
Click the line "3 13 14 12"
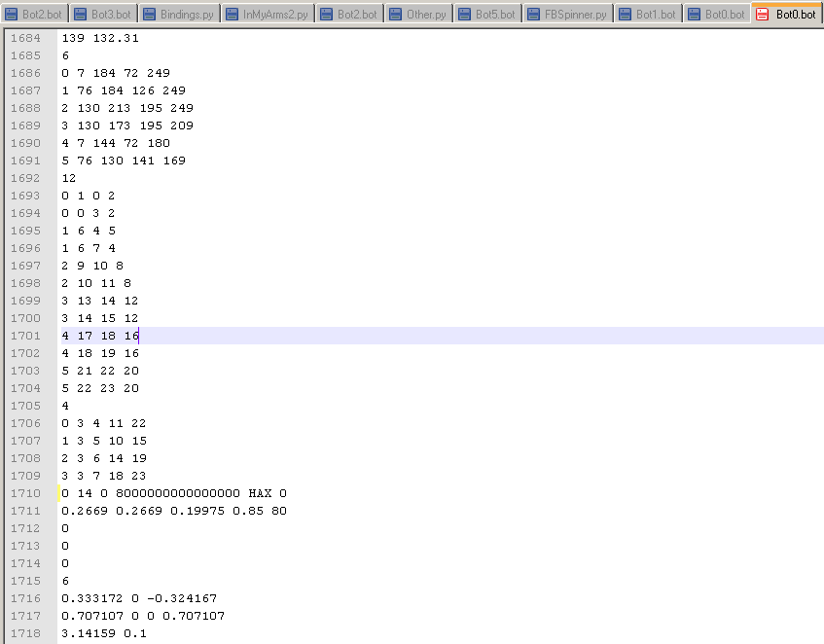click(100, 301)
